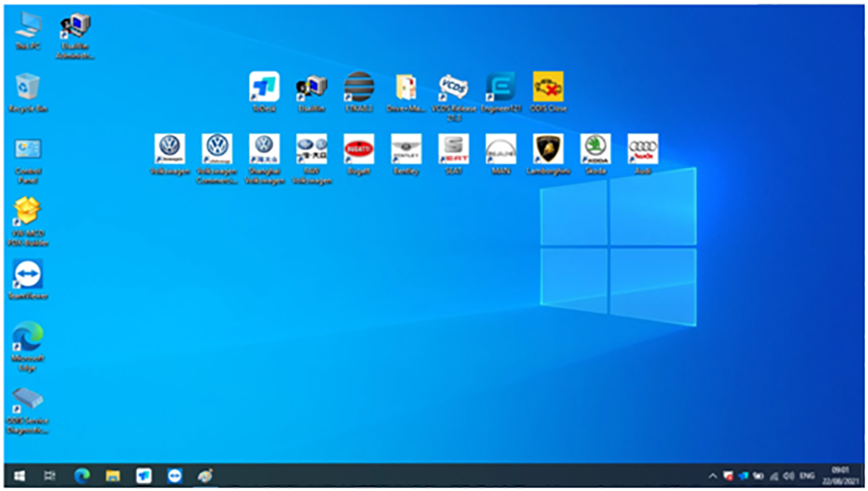Open ElsaWin Administrator shortcut at top-left
Image resolution: width=868 pixels, height=491 pixels.
click(74, 36)
